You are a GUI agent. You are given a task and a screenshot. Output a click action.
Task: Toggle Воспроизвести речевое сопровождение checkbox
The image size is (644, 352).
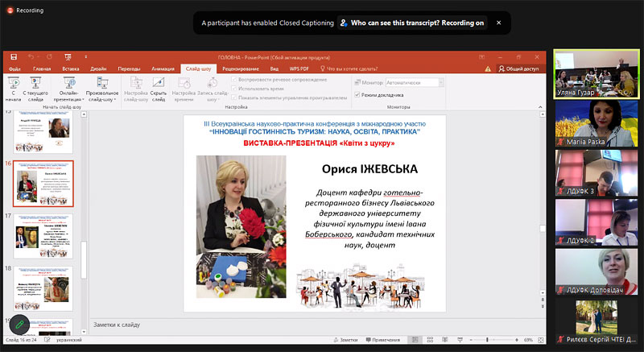click(x=234, y=79)
